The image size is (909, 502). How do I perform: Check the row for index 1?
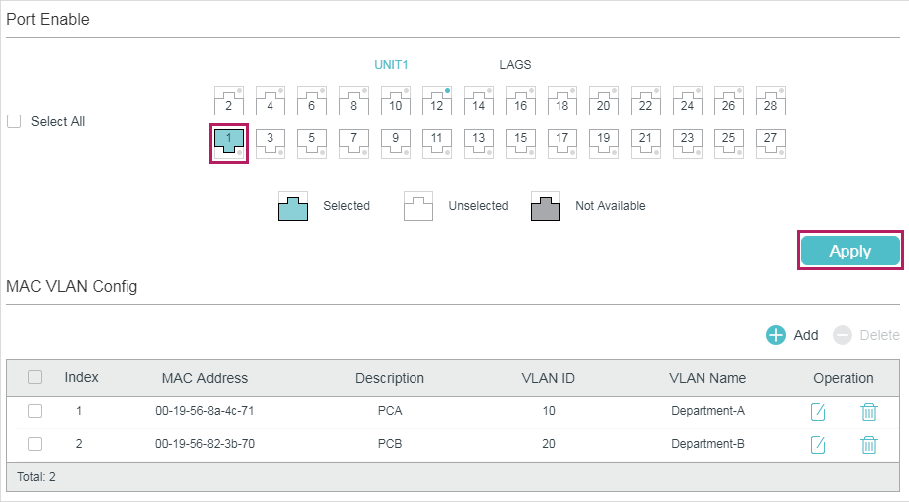[x=35, y=410]
